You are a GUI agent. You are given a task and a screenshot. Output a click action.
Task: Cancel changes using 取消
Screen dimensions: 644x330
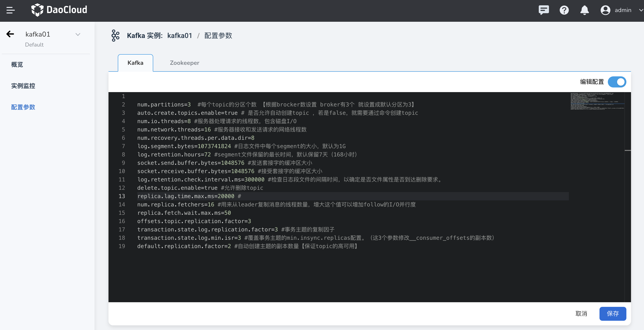pyautogui.click(x=581, y=314)
